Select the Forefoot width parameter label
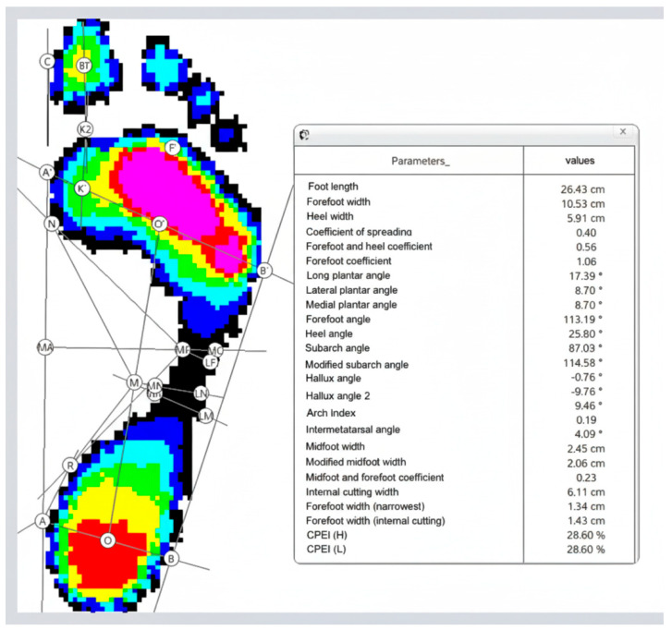 338,201
